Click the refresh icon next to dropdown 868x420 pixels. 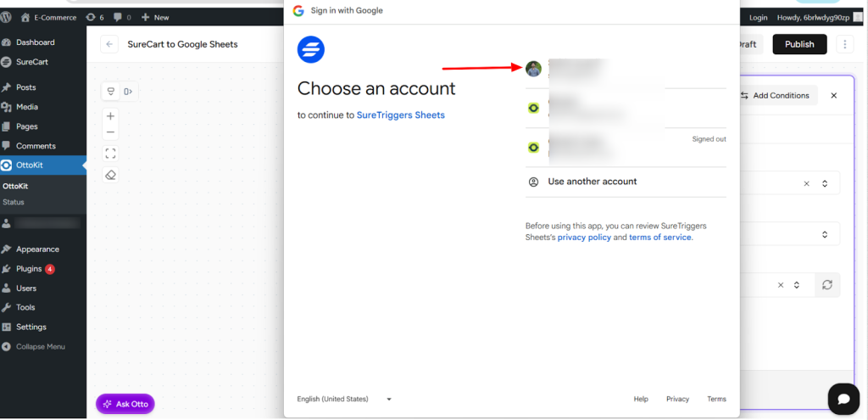(x=827, y=285)
